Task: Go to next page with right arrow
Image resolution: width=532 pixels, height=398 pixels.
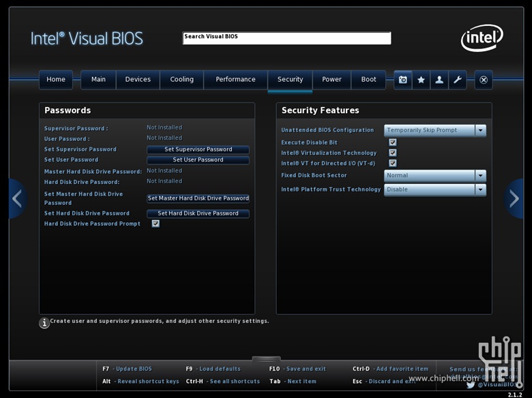Action: (x=514, y=198)
